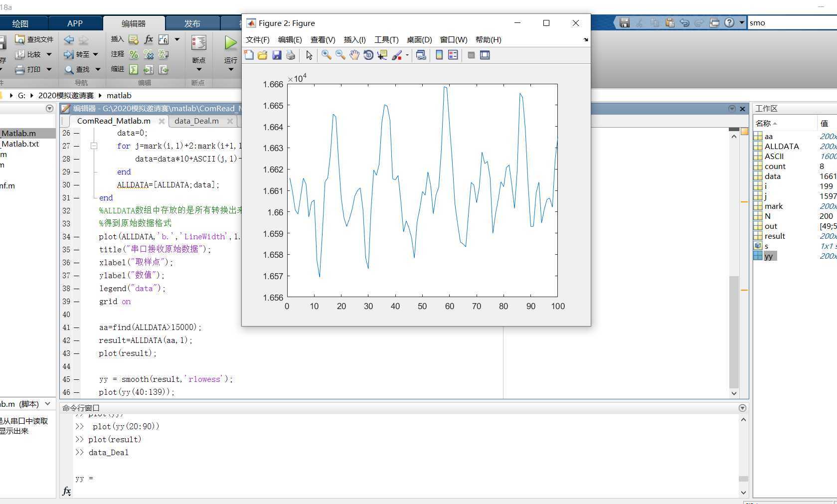This screenshot has height=504, width=837.
Task: Switch to the 发布 ribbon tab
Action: (192, 23)
